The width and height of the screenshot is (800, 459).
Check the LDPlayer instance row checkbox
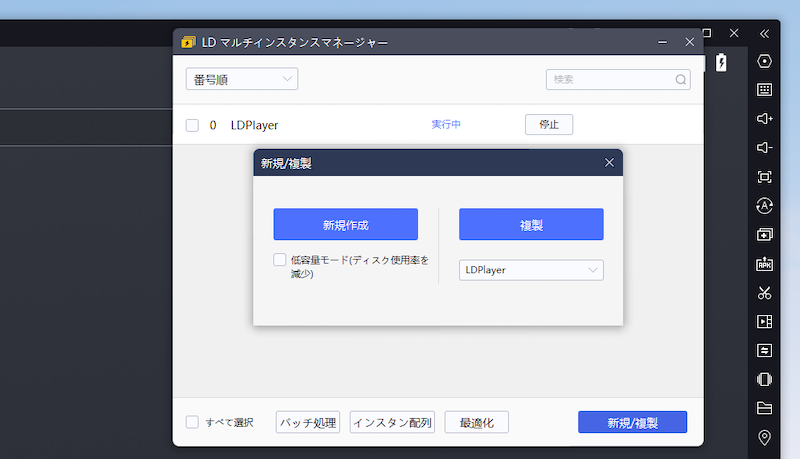[192, 125]
